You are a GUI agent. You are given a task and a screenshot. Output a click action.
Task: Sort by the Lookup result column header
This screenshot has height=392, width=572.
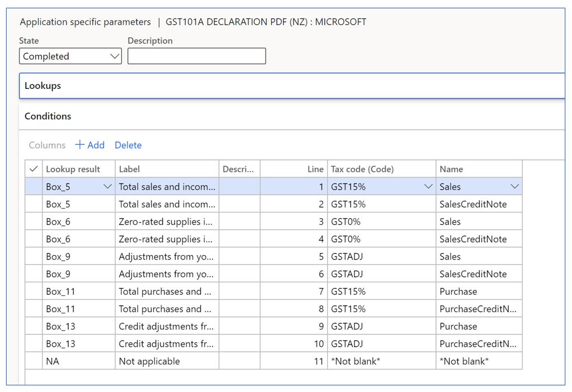(73, 169)
